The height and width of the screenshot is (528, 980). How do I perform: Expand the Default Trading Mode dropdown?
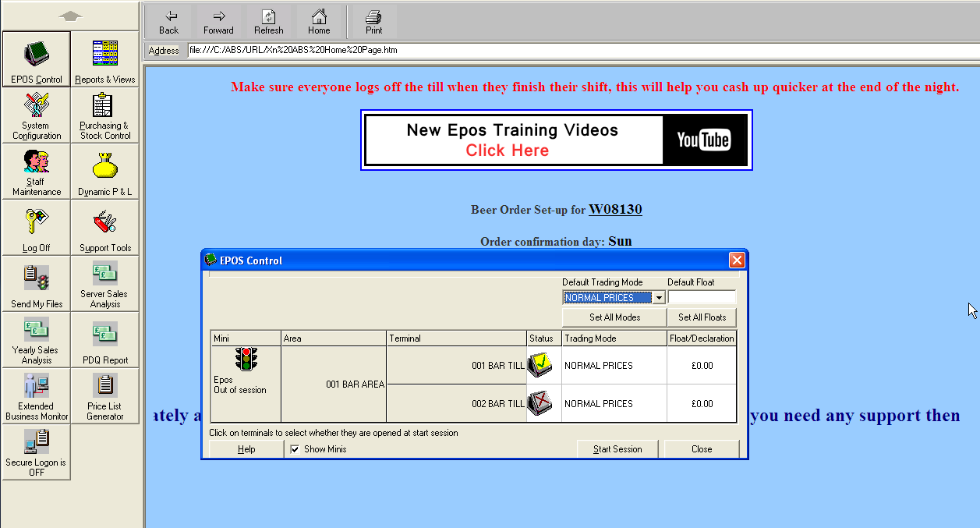click(x=659, y=297)
